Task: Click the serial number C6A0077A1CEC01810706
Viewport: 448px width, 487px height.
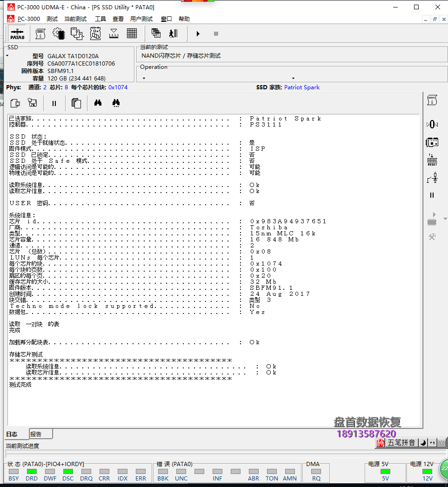Action: tap(81, 64)
